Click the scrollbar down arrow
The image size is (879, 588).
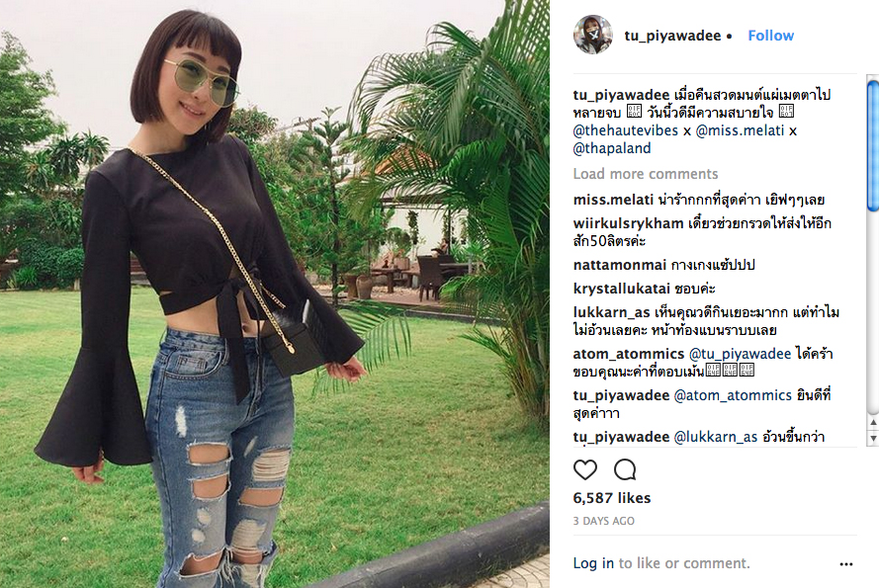(873, 438)
